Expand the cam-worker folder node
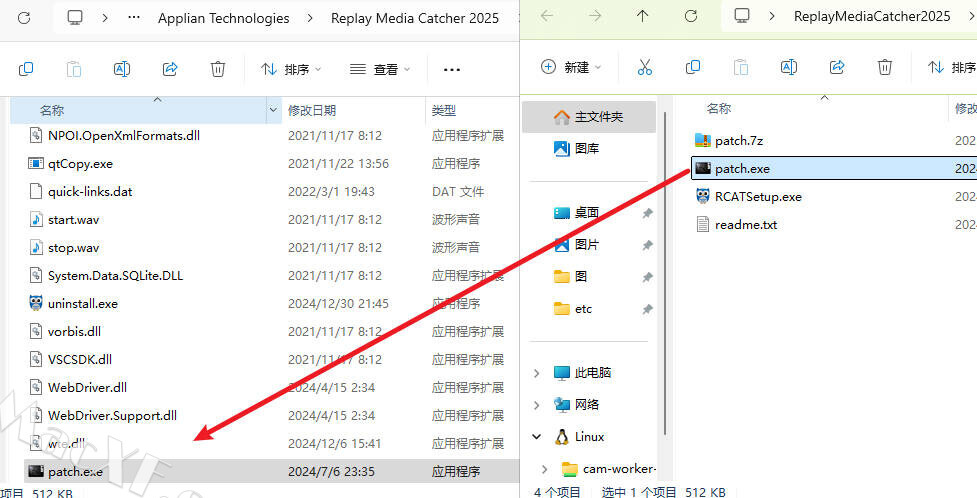 pos(545,469)
